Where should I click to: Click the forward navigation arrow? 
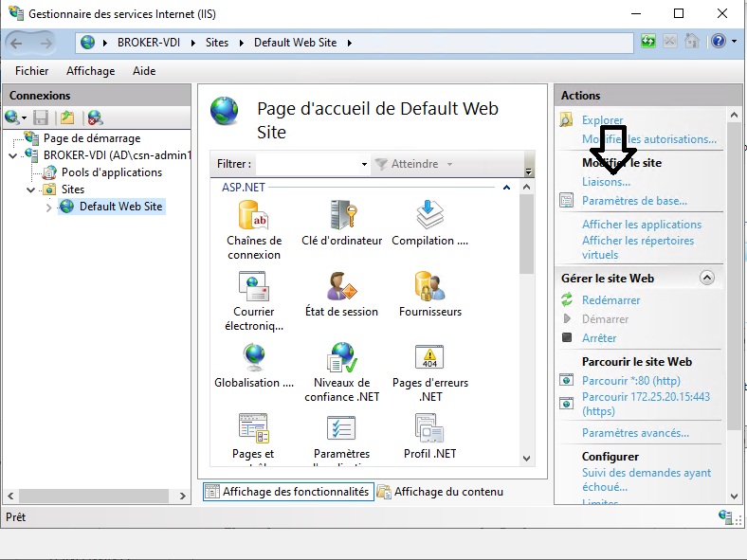(46, 44)
